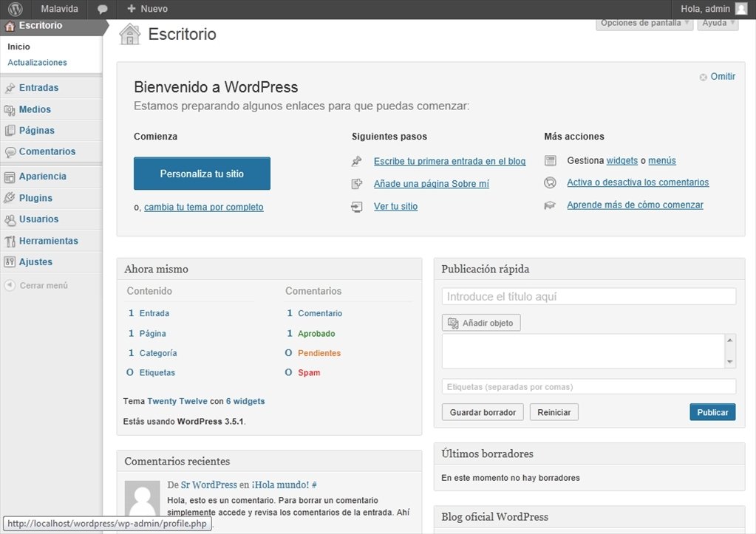Click the WordPress logo in the admin bar
756x534 pixels.
pyautogui.click(x=16, y=9)
